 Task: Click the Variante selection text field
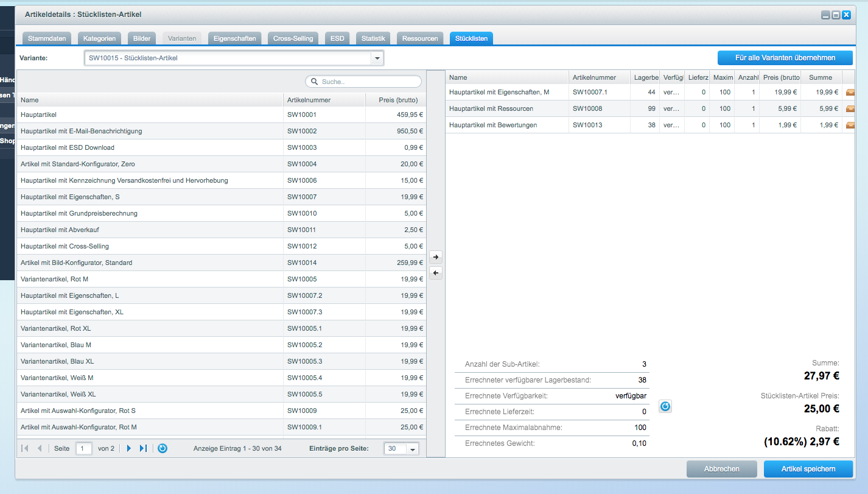228,58
